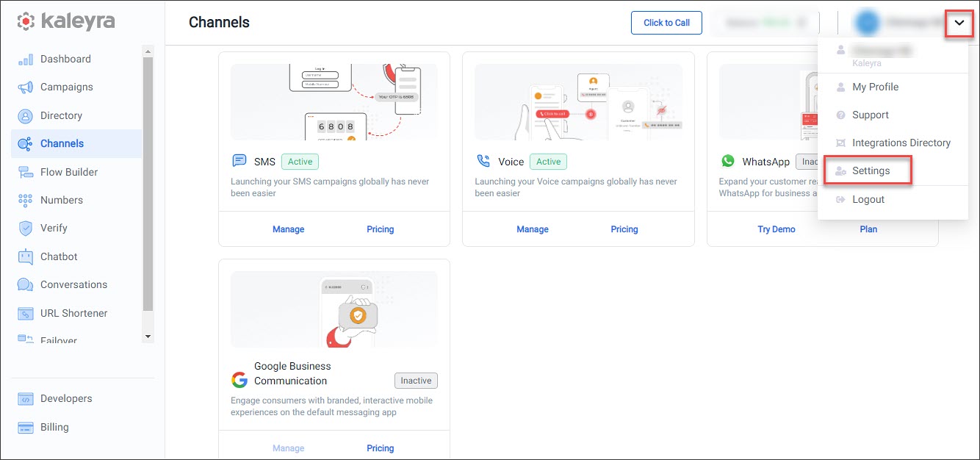Click the Channels page heading
The height and width of the screenshot is (460, 980).
219,23
